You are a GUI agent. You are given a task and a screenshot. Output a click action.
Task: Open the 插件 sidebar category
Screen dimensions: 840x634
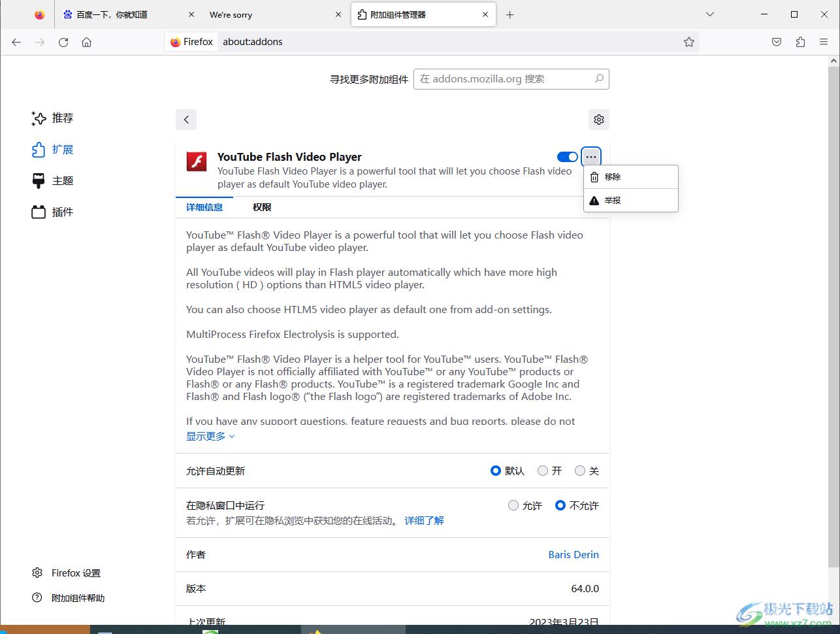[x=53, y=212]
